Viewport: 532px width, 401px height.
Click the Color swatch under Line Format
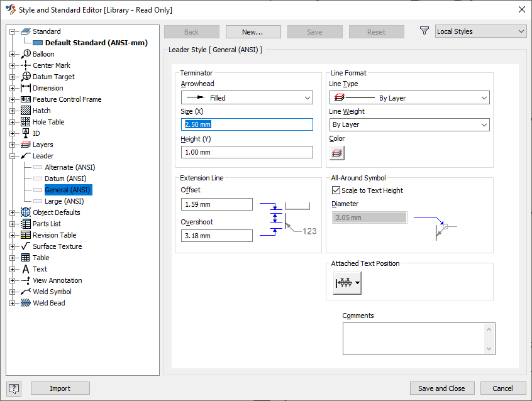(x=337, y=152)
